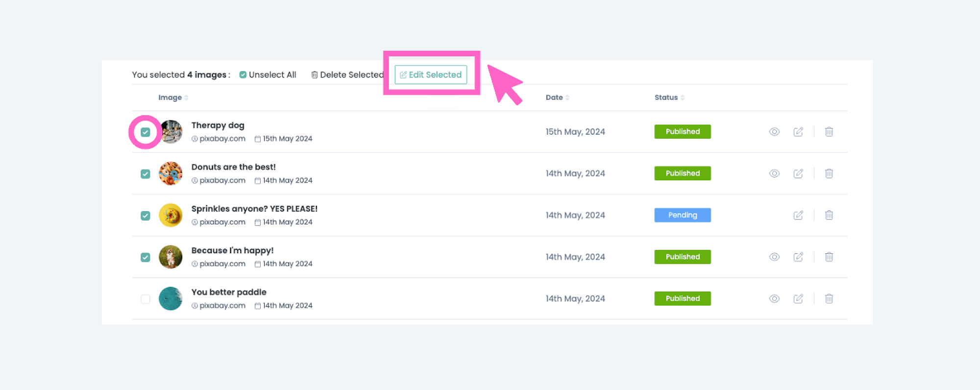Click trash icon for You better paddle
This screenshot has height=390, width=980.
(829, 298)
